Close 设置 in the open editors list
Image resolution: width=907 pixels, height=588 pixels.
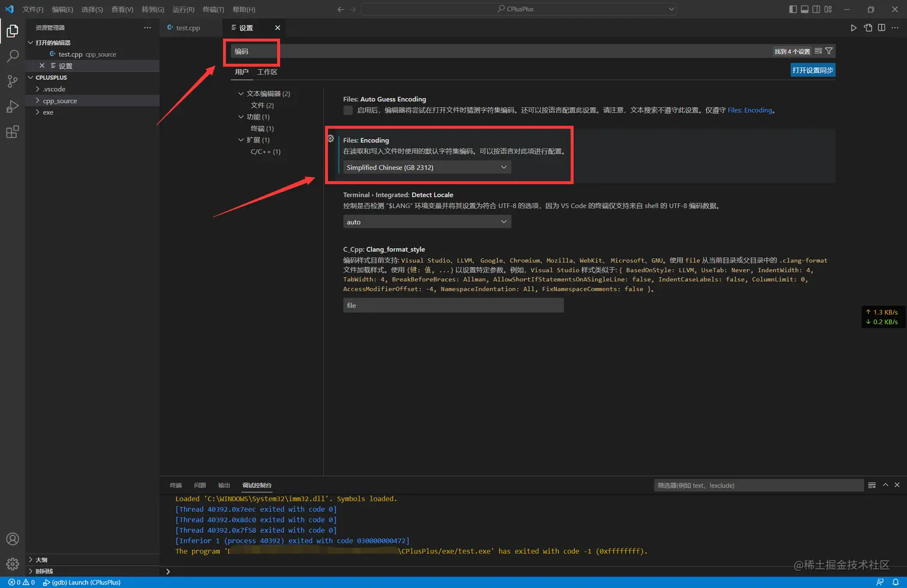tap(42, 65)
